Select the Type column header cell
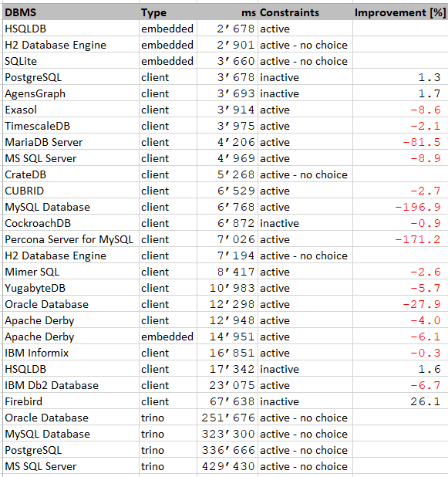 pyautogui.click(x=168, y=12)
